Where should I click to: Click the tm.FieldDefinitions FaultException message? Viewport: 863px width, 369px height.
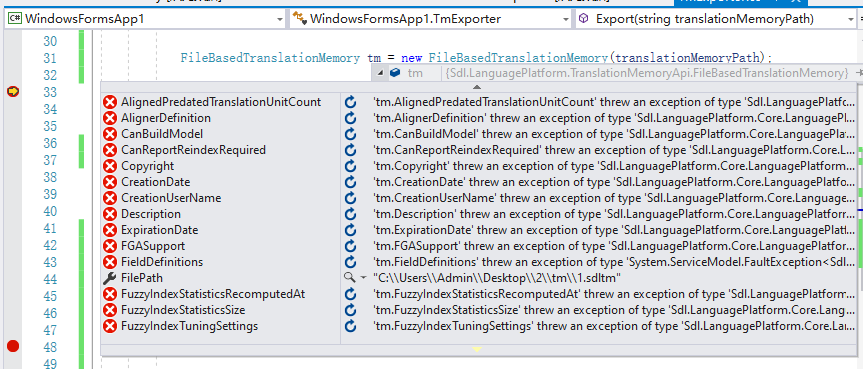pos(614,262)
